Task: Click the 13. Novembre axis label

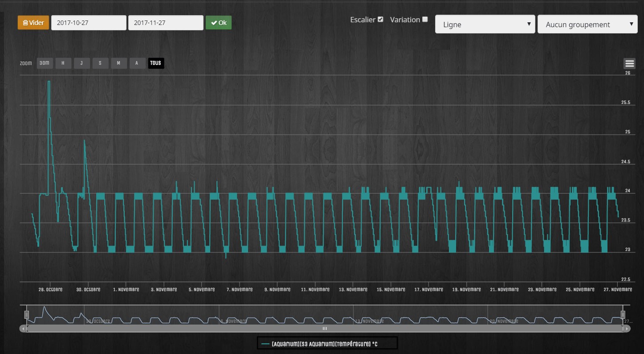Action: click(x=353, y=290)
